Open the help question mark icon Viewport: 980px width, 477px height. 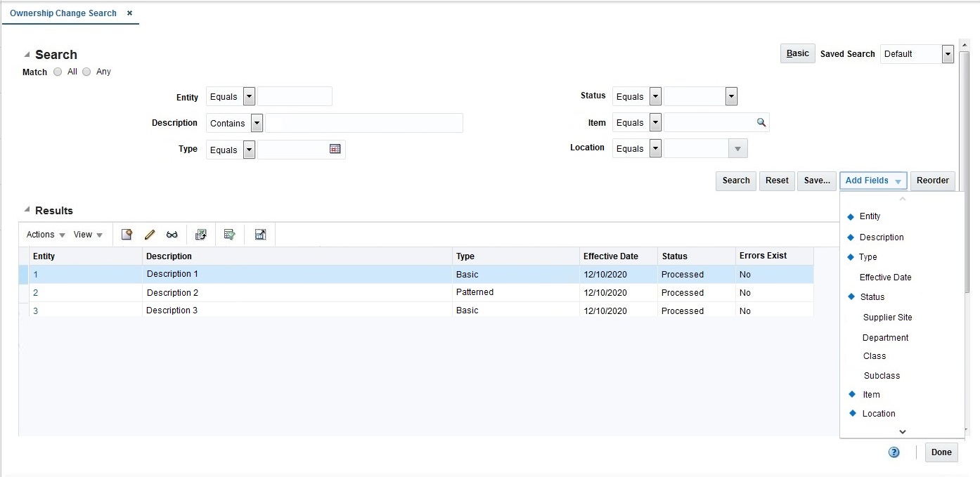[893, 452]
